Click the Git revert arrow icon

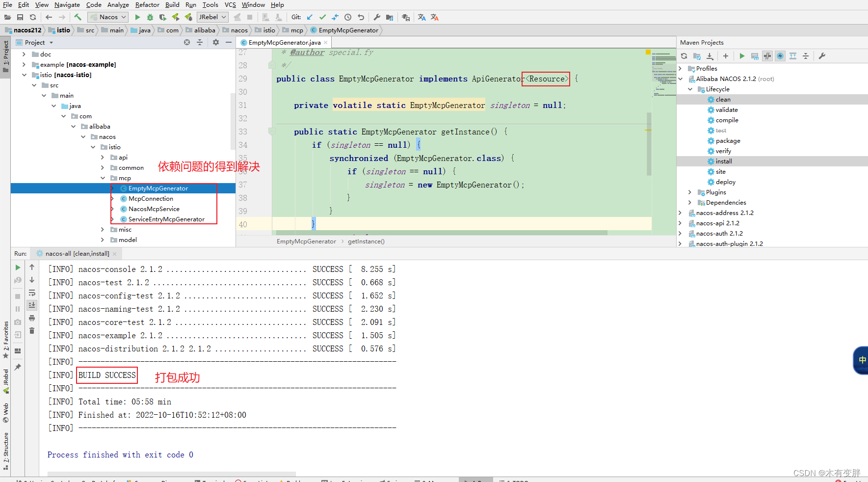(361, 17)
